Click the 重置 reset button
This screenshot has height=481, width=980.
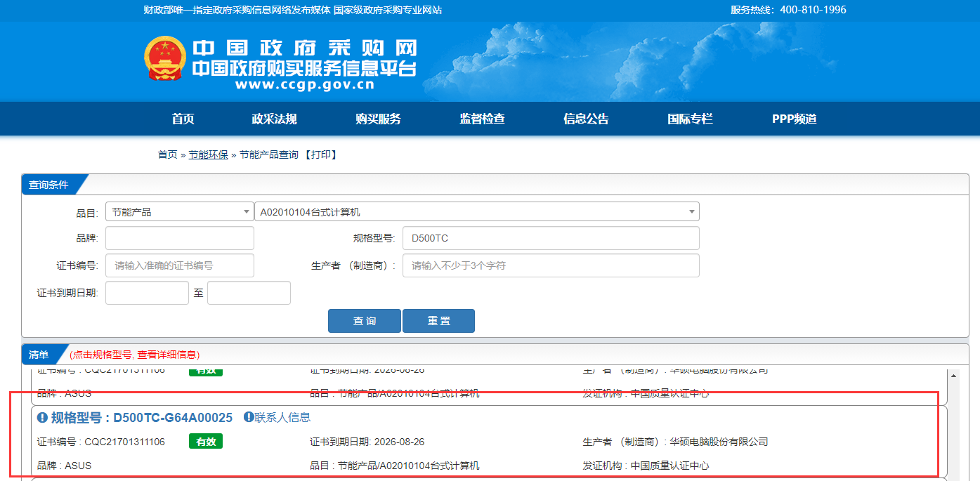click(x=438, y=321)
